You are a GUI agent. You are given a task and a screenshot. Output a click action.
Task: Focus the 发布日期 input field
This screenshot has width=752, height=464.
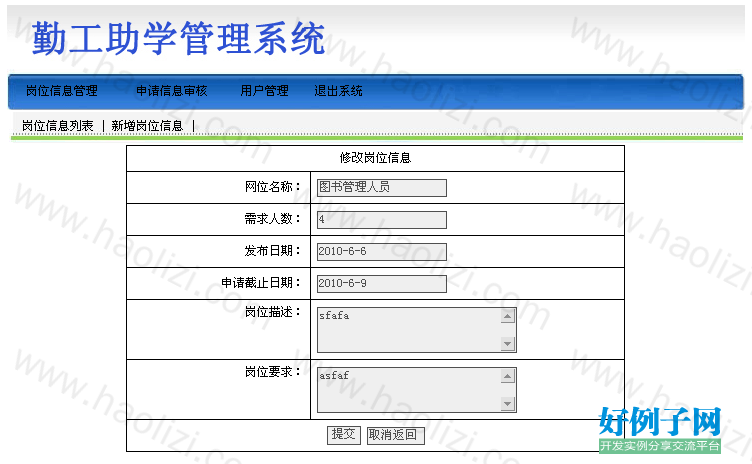(x=382, y=251)
